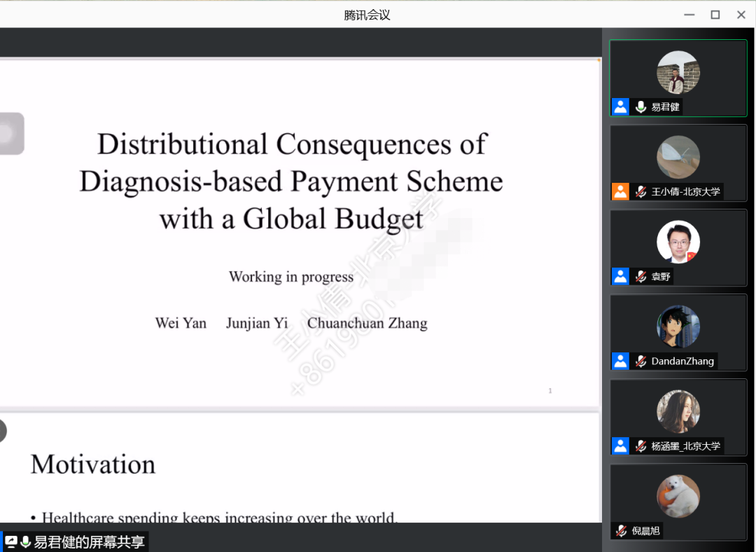
Task: Click 倪晨旭's muted microphone icon
Action: pyautogui.click(x=621, y=531)
